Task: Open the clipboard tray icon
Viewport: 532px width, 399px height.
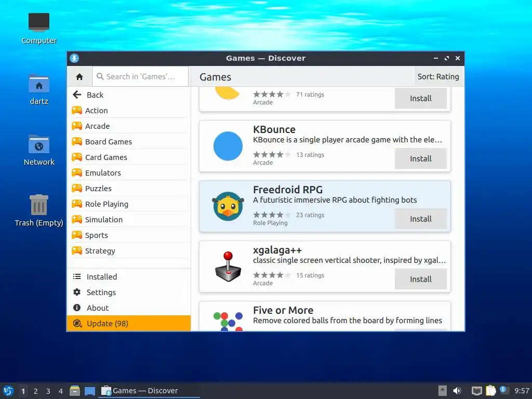Action: coord(490,391)
